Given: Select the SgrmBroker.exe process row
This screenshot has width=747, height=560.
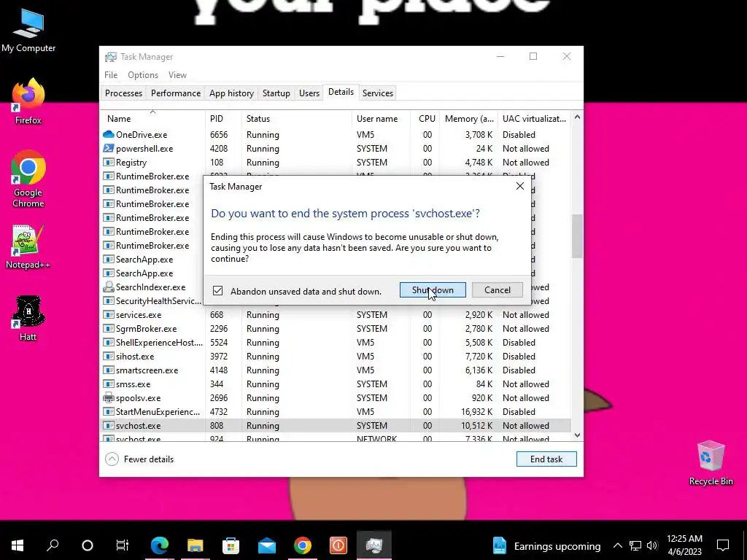Looking at the screenshot, I should (x=336, y=329).
